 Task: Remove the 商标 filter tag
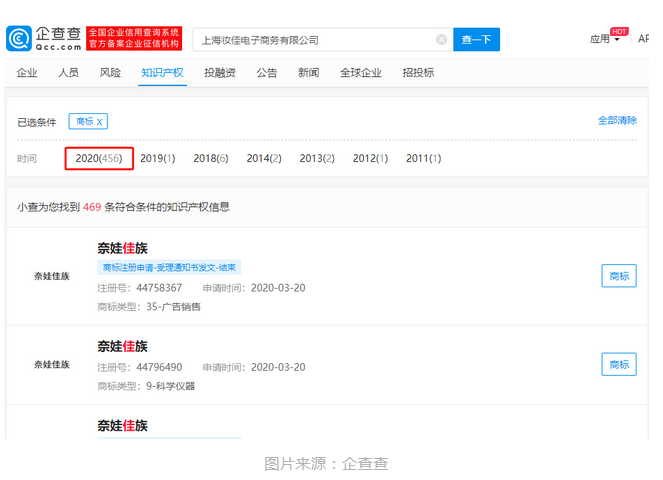[99, 122]
